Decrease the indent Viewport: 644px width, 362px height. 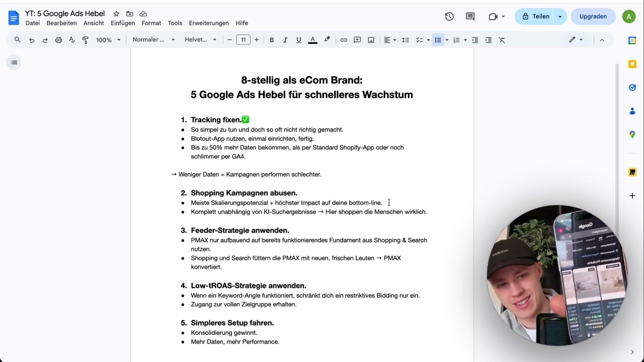click(x=475, y=40)
